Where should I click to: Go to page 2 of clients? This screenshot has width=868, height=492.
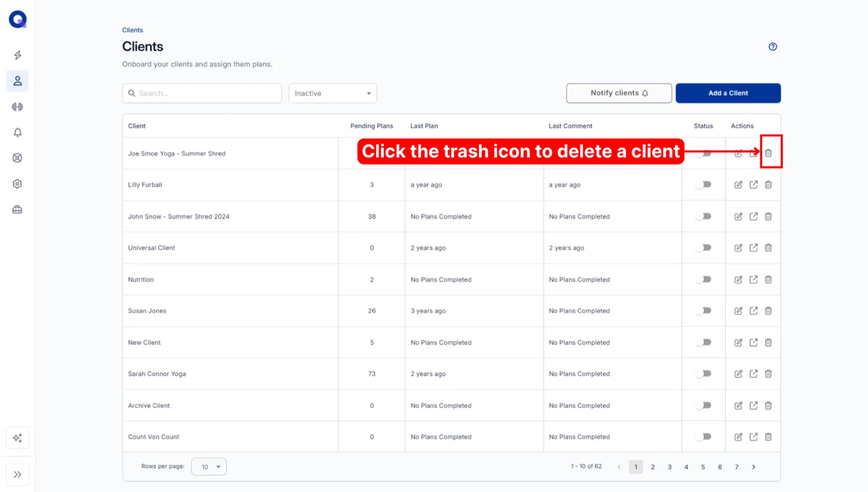coord(653,467)
